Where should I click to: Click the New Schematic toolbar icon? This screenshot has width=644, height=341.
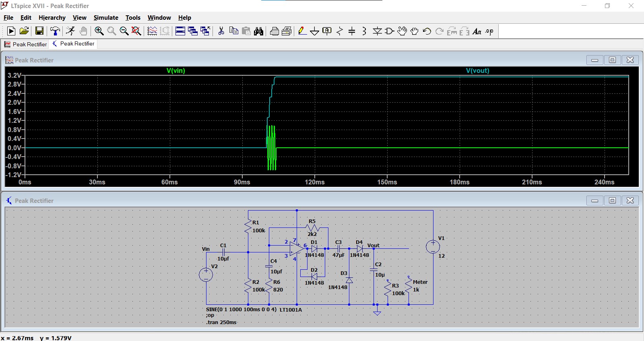(x=11, y=31)
